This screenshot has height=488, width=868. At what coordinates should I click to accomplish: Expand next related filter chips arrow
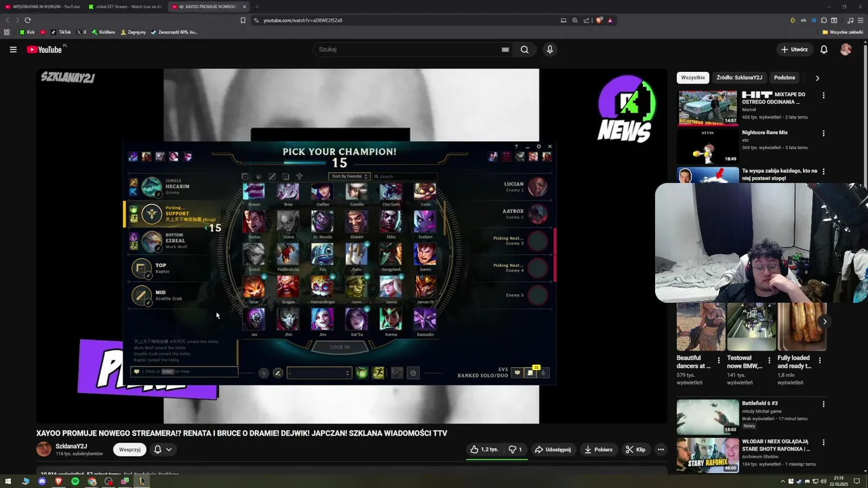click(817, 78)
